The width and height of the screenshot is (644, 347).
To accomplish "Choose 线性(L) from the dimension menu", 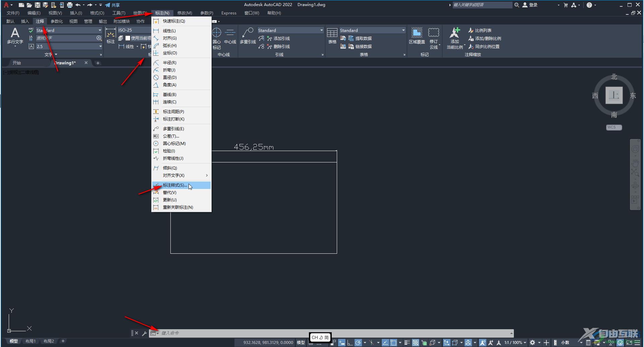I will click(181, 31).
